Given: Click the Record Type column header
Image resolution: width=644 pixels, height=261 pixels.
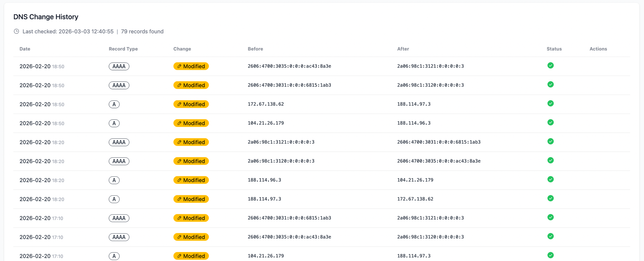Looking at the screenshot, I should click(x=123, y=49).
